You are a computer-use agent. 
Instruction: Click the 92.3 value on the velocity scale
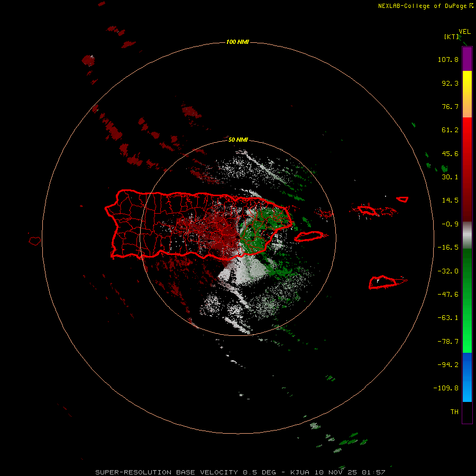pyautogui.click(x=450, y=83)
